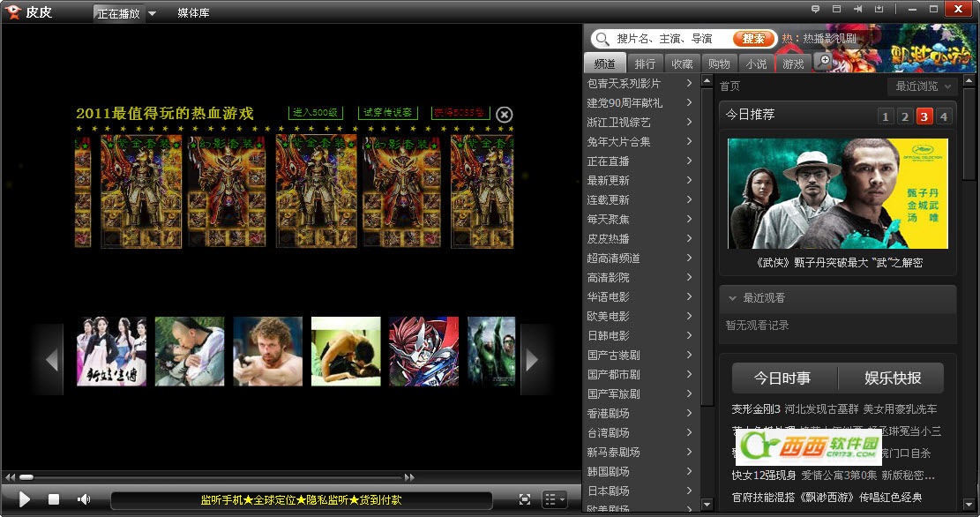Switch to the 媒体库 tab
Screen dimensions: 980x517
pos(193,12)
